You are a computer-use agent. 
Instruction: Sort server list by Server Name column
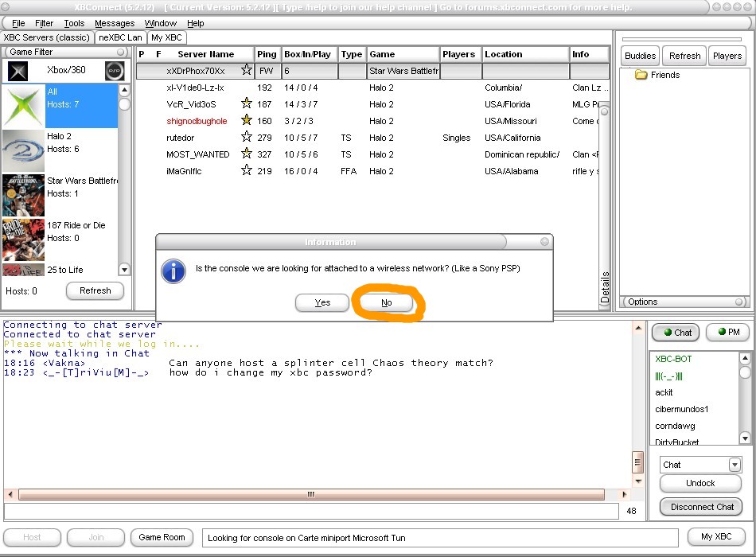(x=205, y=54)
